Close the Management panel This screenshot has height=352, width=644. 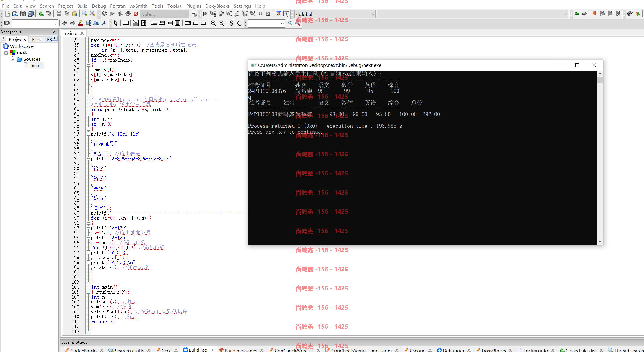click(x=54, y=32)
